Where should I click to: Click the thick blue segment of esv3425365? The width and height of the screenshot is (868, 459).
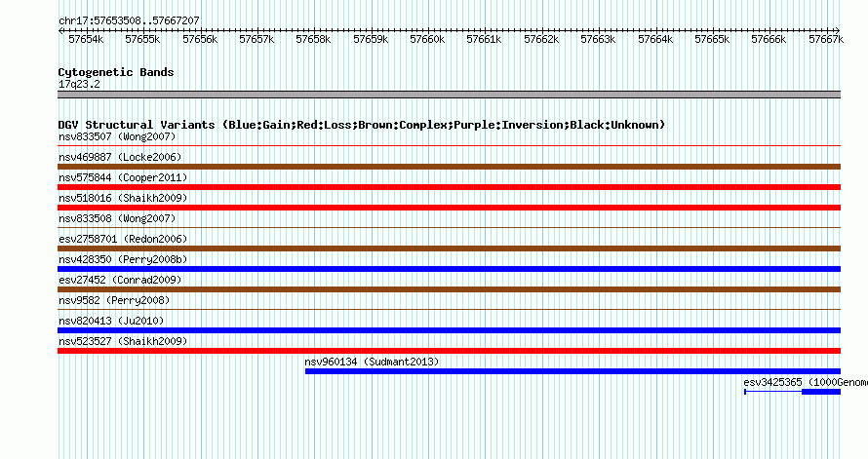[821, 392]
